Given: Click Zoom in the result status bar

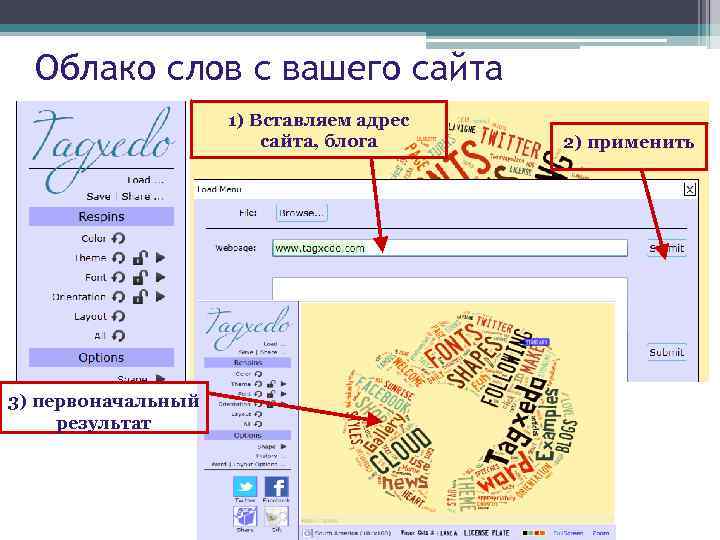Looking at the screenshot, I should pyautogui.click(x=601, y=533).
